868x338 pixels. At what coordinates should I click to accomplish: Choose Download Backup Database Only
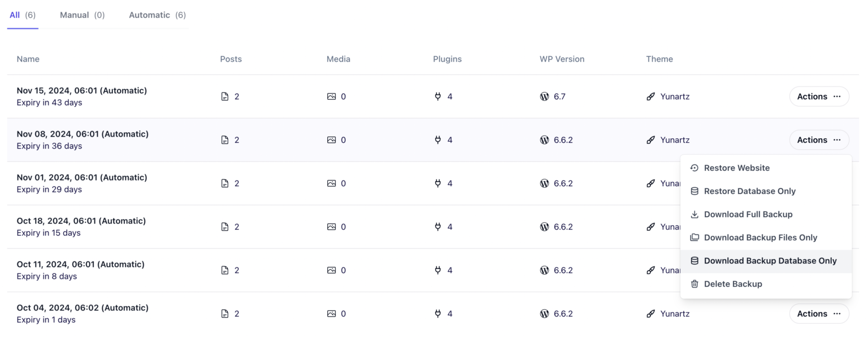(x=770, y=261)
